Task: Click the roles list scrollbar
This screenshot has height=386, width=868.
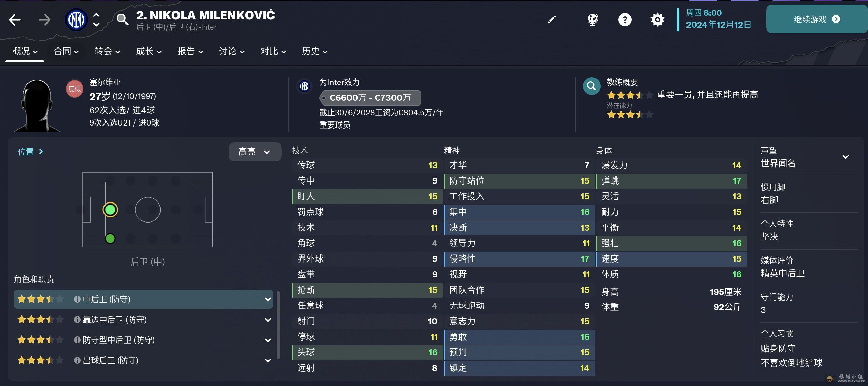Action: click(x=278, y=324)
